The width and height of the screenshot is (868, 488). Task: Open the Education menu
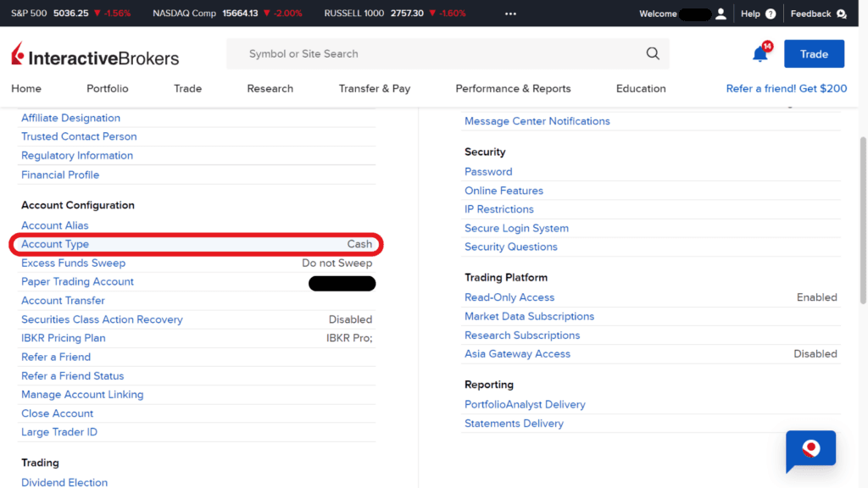click(640, 88)
